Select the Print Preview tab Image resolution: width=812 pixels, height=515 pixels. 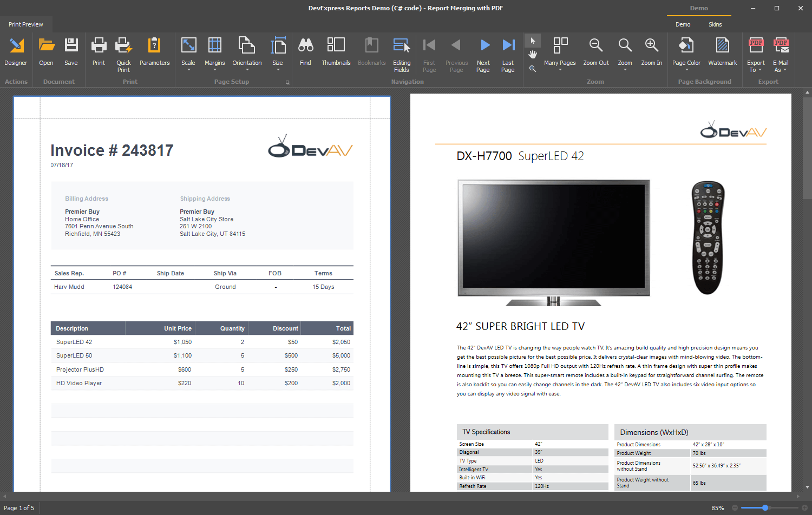pos(25,24)
